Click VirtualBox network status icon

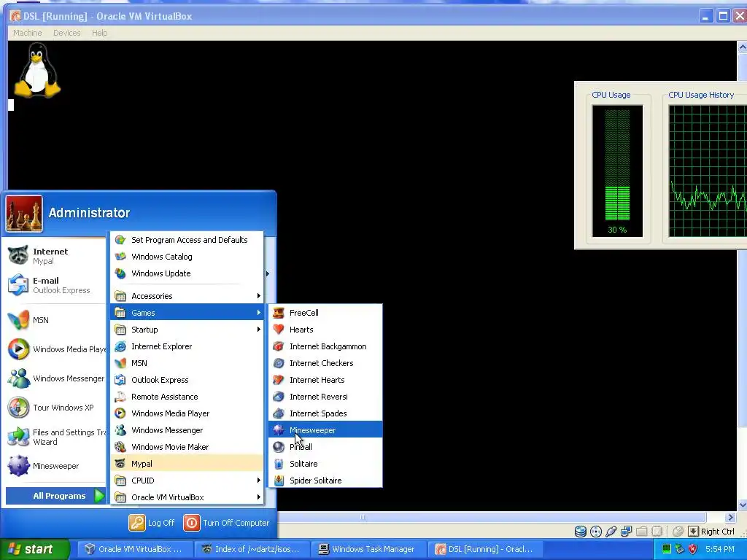click(x=626, y=532)
